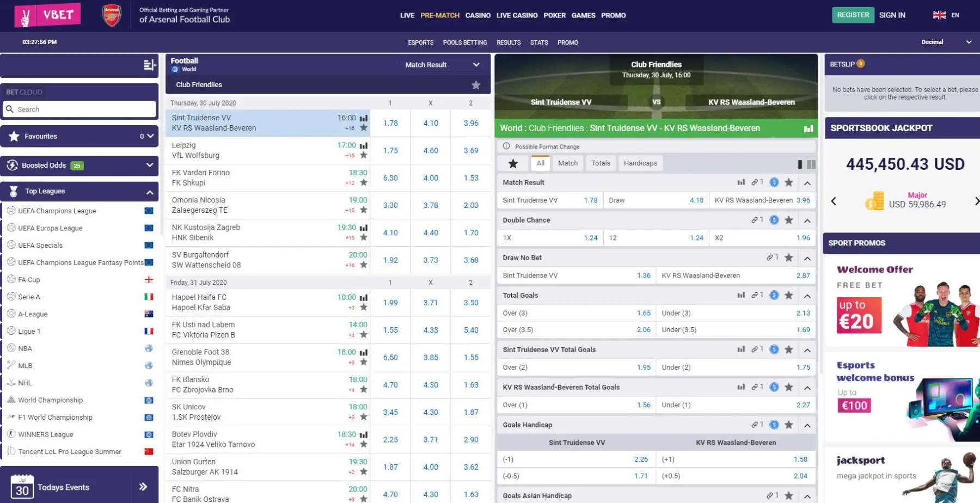Screen dimensions: 980x503
Task: Go to LIVE section
Action: (x=407, y=15)
